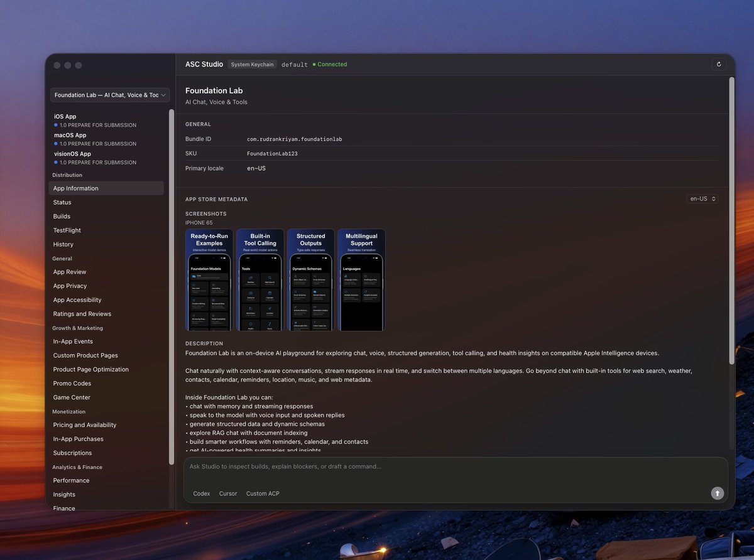Screen dimensions: 754x560
Task: Click the AI Chat, Voice & Tools subtitle
Action: [216, 102]
